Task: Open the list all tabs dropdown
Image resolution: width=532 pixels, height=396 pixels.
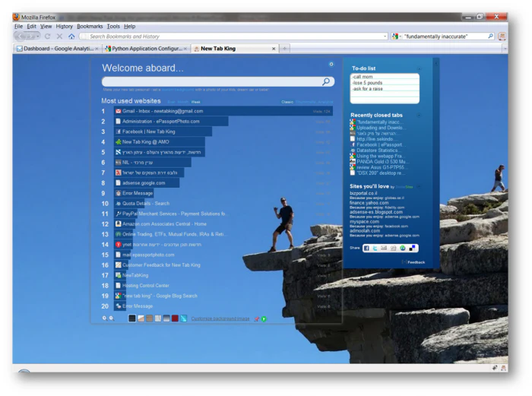Action: point(505,49)
